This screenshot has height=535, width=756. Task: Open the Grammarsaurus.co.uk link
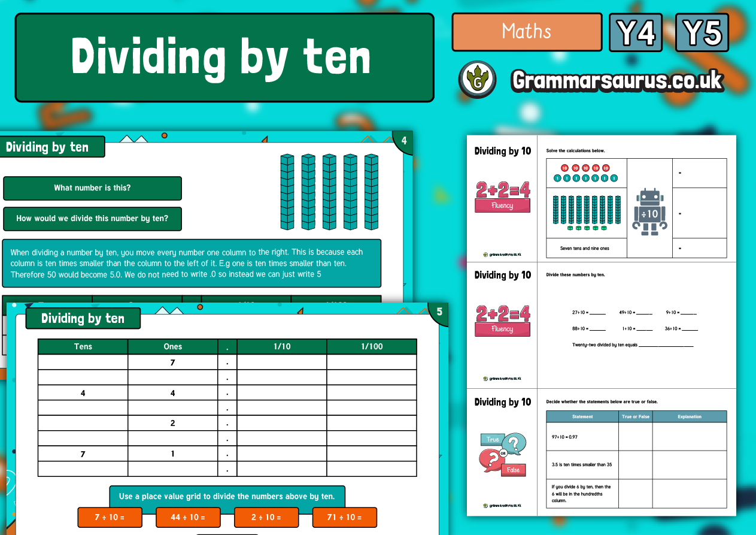click(x=617, y=78)
